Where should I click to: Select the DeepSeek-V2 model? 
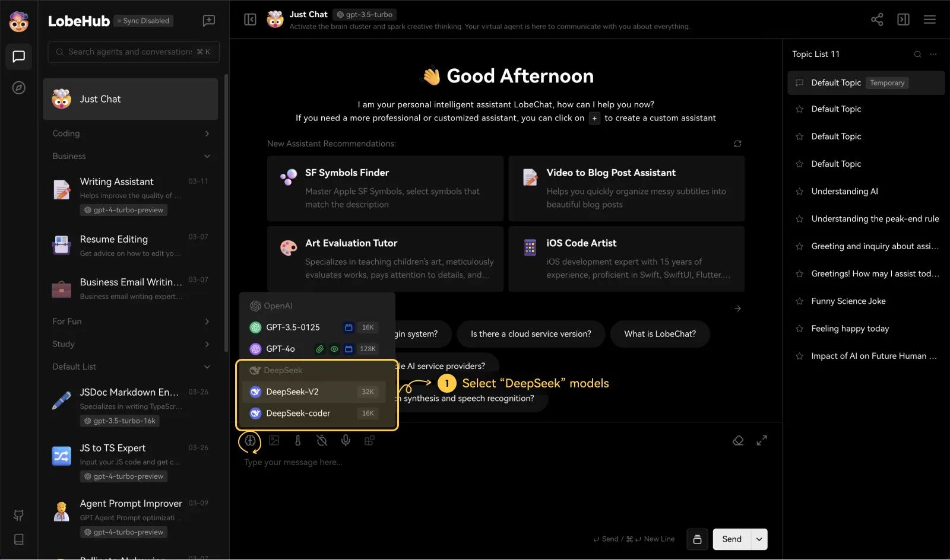315,392
